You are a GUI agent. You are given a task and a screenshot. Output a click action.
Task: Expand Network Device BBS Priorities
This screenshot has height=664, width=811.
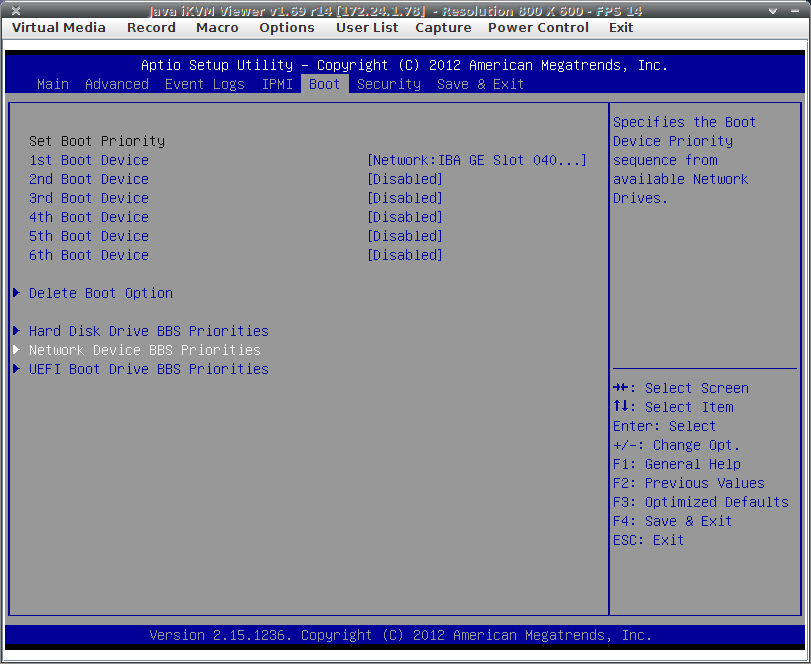pyautogui.click(x=144, y=350)
